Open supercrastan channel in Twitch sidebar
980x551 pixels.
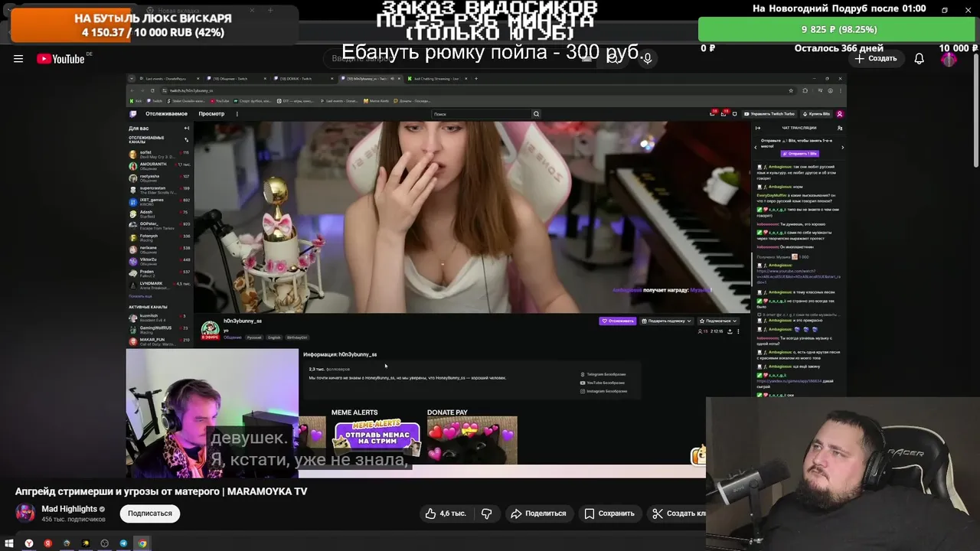coord(159,189)
